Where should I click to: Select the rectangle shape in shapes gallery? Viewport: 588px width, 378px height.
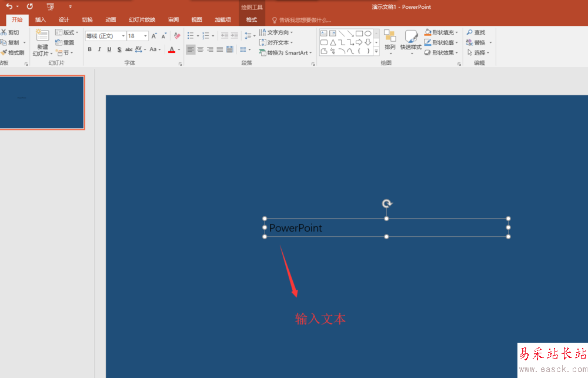[359, 34]
